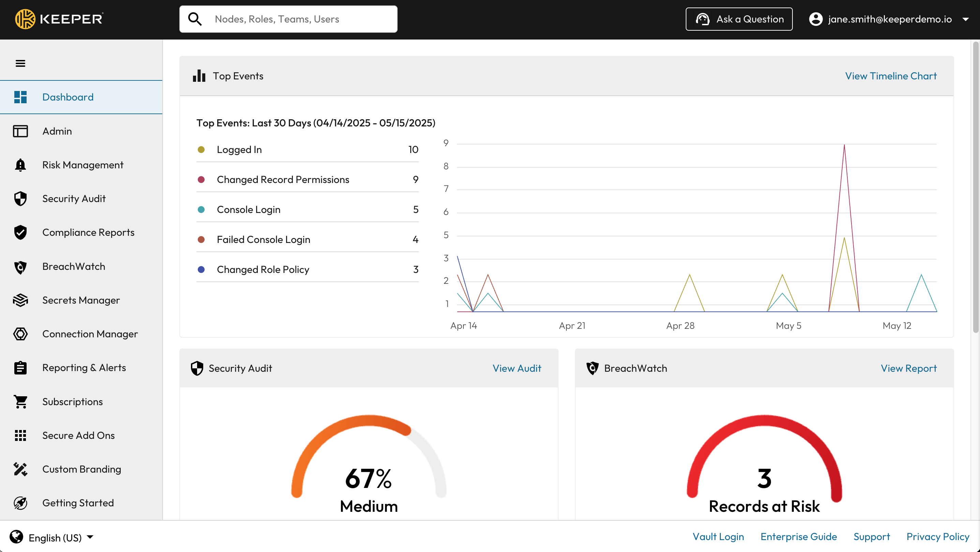
Task: Click the Changed Record Permissions legend dot
Action: [x=201, y=180]
